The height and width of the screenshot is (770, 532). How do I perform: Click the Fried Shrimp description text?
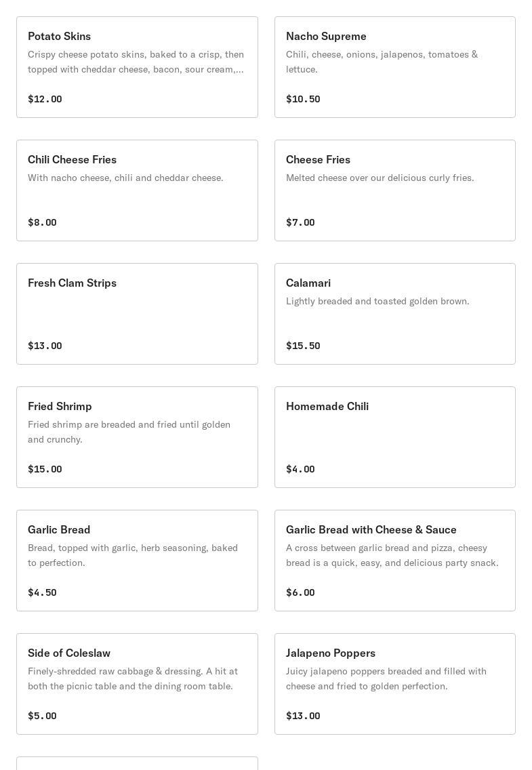coord(129,432)
